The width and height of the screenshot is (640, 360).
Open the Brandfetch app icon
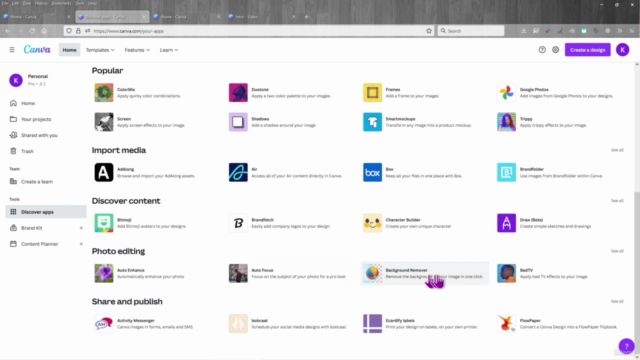(238, 223)
